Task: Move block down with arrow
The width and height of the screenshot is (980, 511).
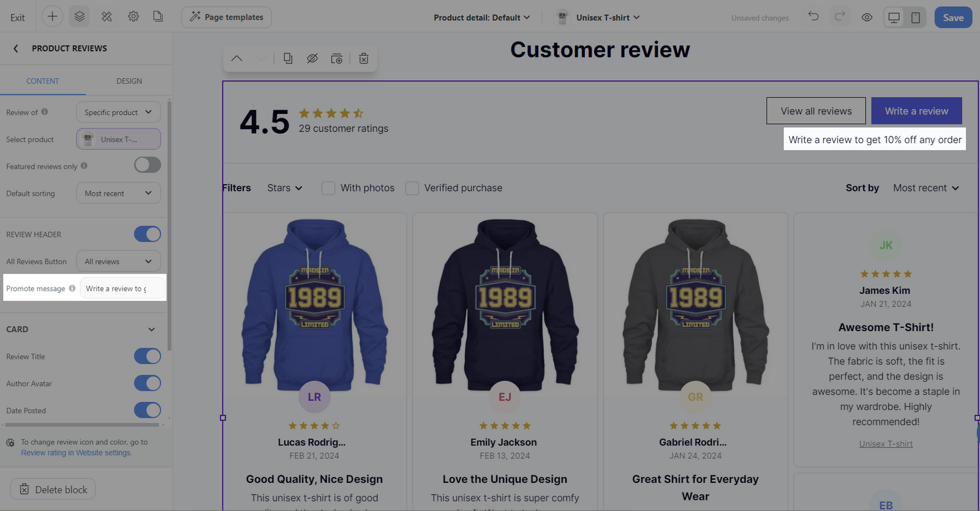Action: (x=261, y=58)
